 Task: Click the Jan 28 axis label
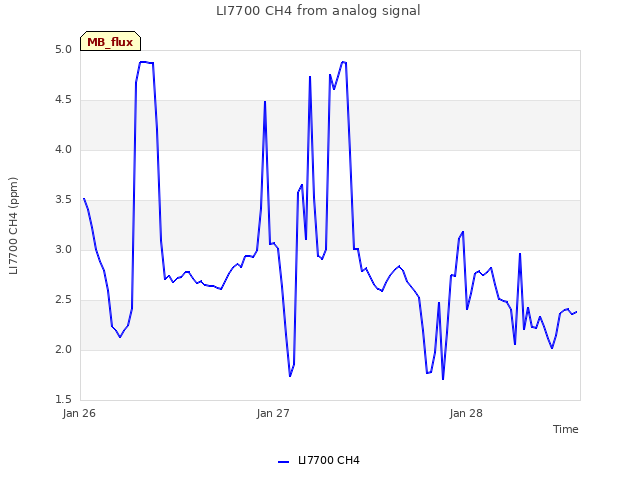466,413
